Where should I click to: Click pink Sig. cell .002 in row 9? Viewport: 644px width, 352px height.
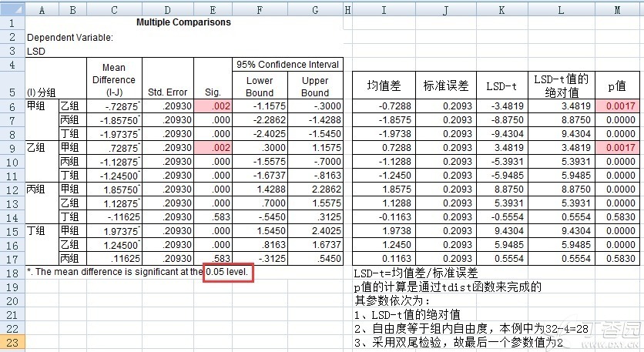point(213,147)
